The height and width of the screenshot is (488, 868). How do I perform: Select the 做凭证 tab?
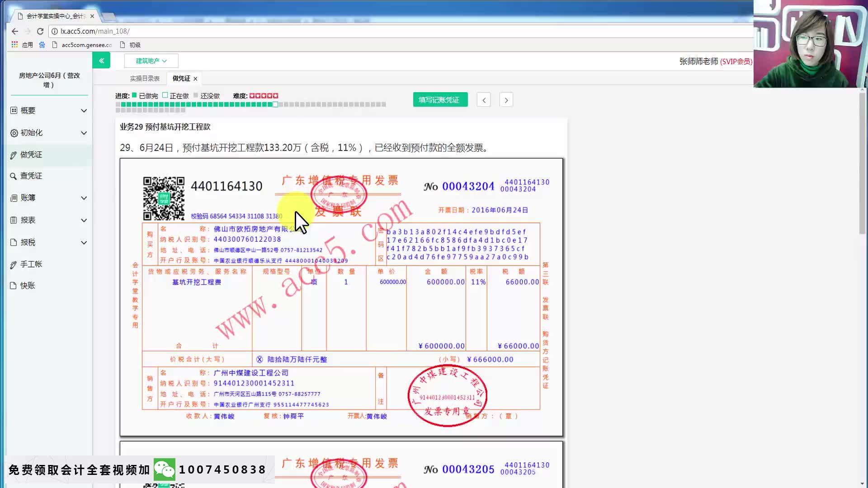coord(180,78)
